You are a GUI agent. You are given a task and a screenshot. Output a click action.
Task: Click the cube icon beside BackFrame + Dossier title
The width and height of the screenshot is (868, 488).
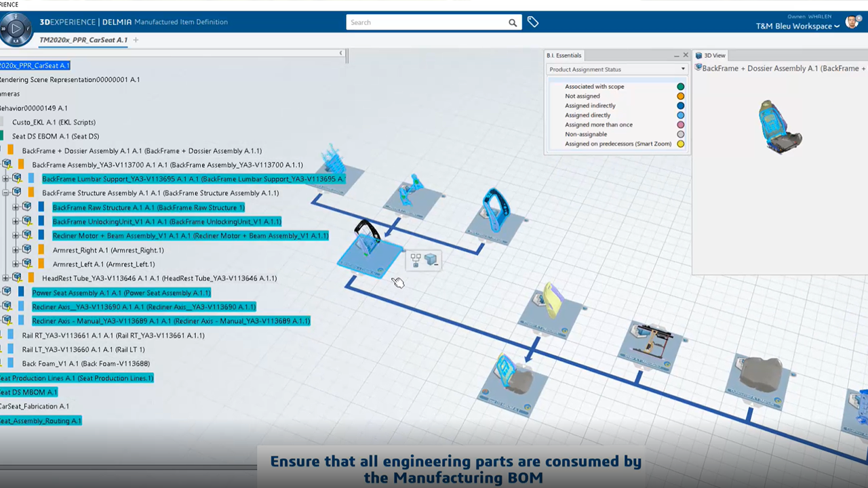pyautogui.click(x=698, y=68)
